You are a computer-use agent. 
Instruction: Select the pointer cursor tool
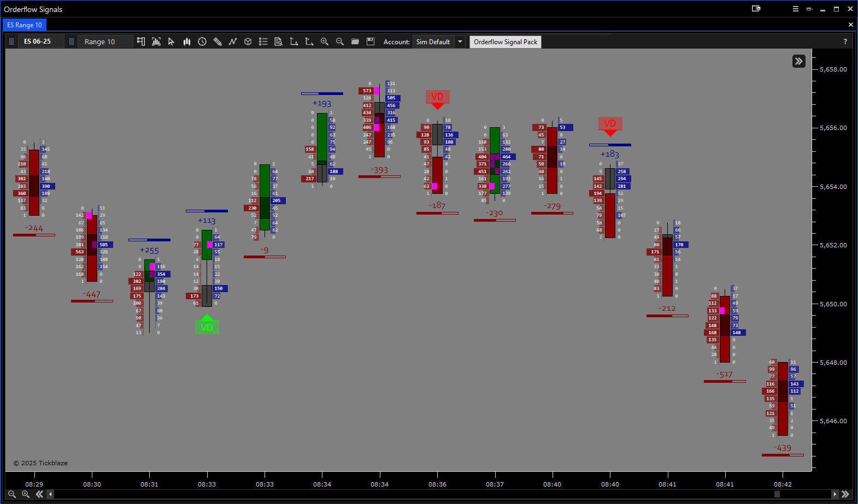tap(171, 41)
